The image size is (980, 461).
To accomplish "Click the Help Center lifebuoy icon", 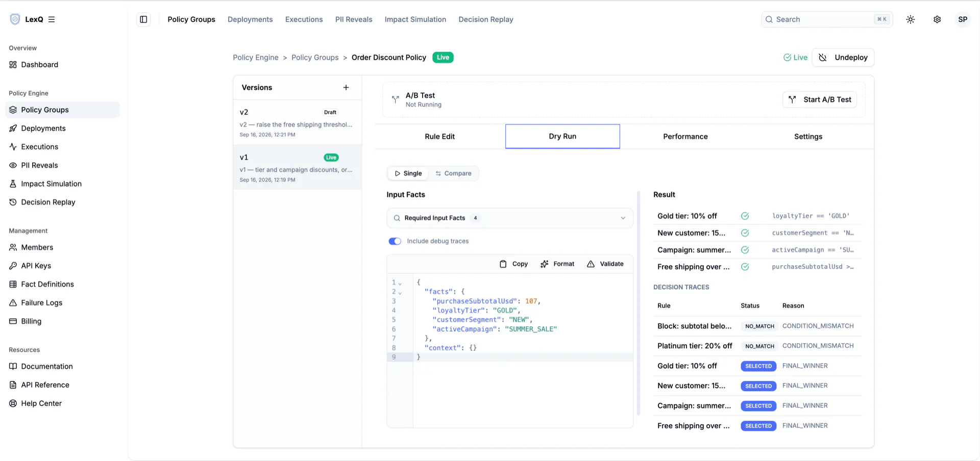I will pos(13,403).
